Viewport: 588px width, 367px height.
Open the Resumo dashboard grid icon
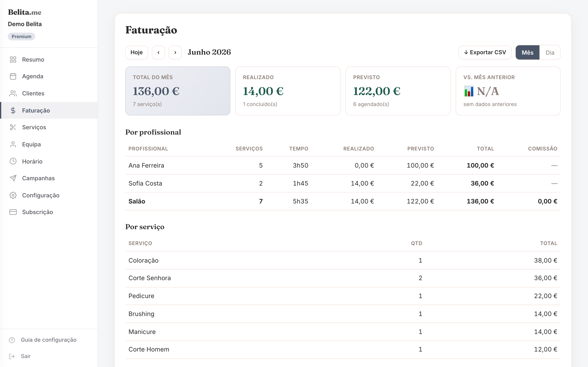coord(13,60)
